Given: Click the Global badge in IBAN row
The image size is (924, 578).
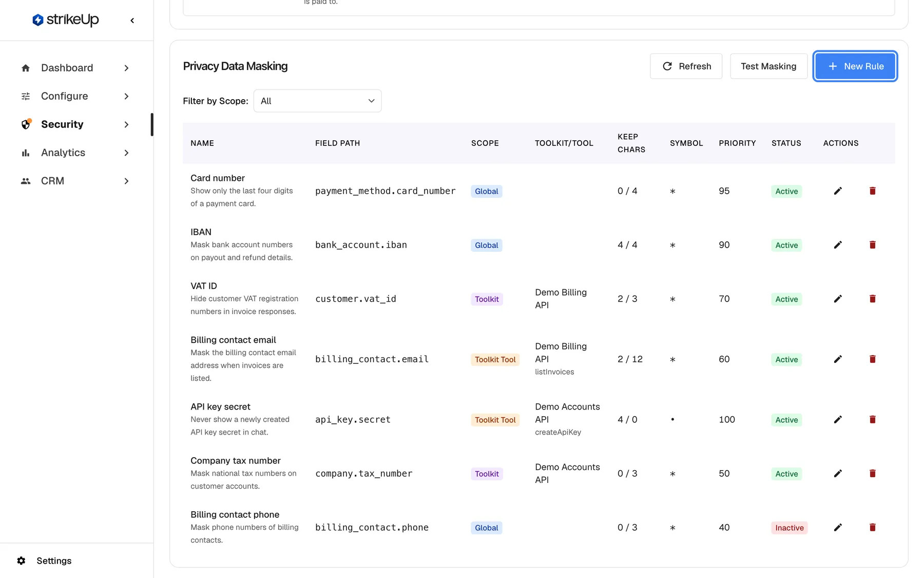Looking at the screenshot, I should (x=486, y=245).
